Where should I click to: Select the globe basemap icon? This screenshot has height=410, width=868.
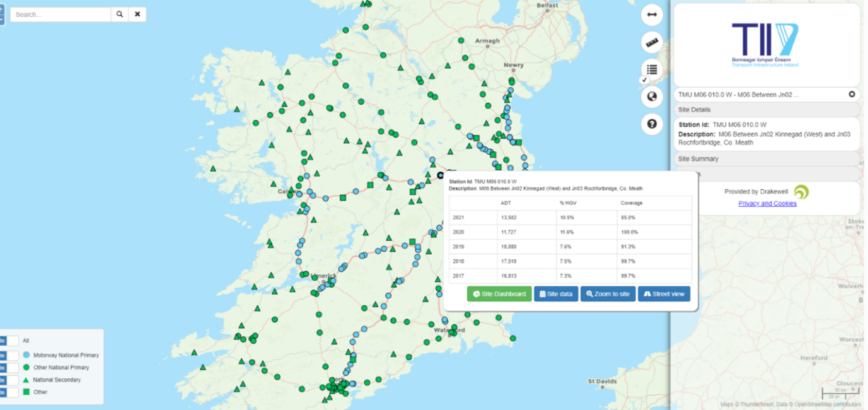[651, 97]
